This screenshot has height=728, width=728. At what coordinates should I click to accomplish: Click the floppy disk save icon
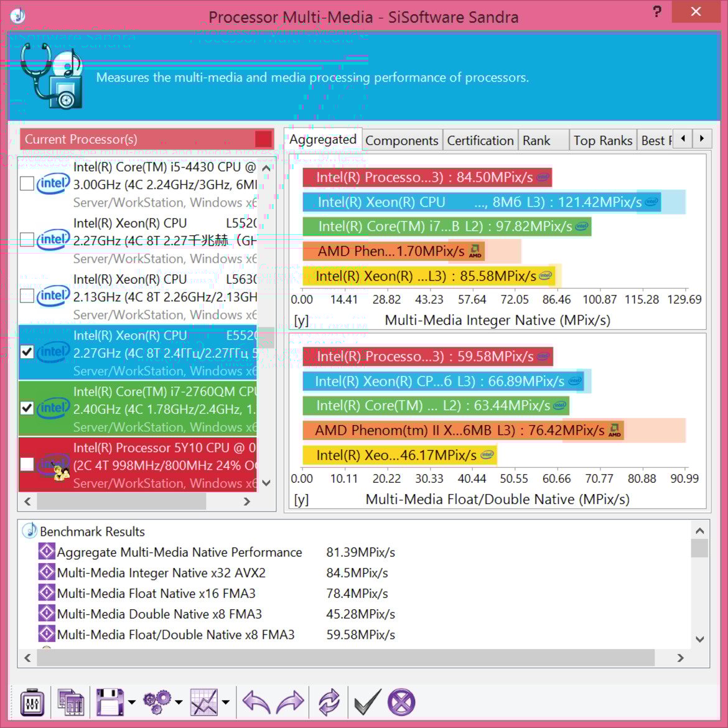click(110, 702)
